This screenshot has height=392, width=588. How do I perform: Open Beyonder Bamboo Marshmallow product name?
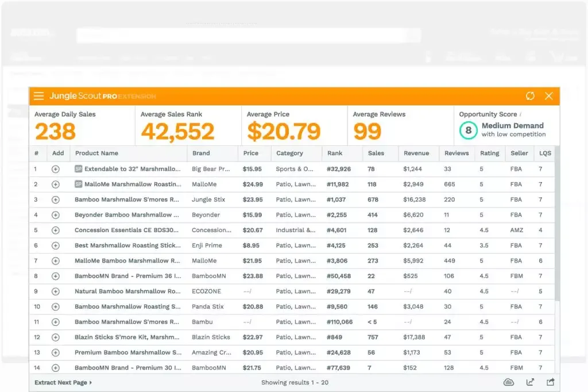(127, 215)
